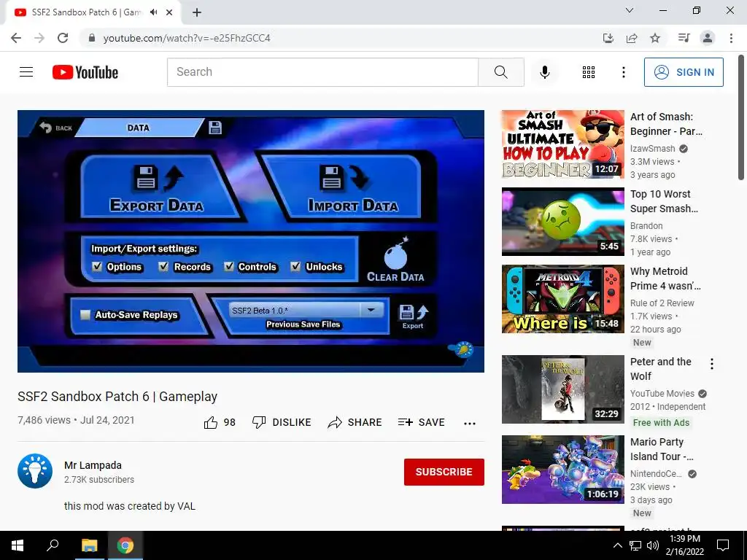
Task: Open the Mr Lampada channel name link
Action: click(x=93, y=465)
